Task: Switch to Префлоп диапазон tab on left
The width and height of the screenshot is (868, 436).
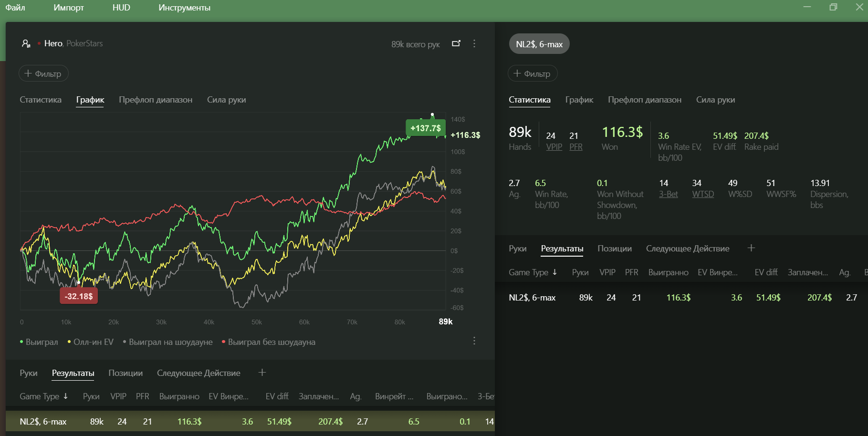Action: (156, 100)
